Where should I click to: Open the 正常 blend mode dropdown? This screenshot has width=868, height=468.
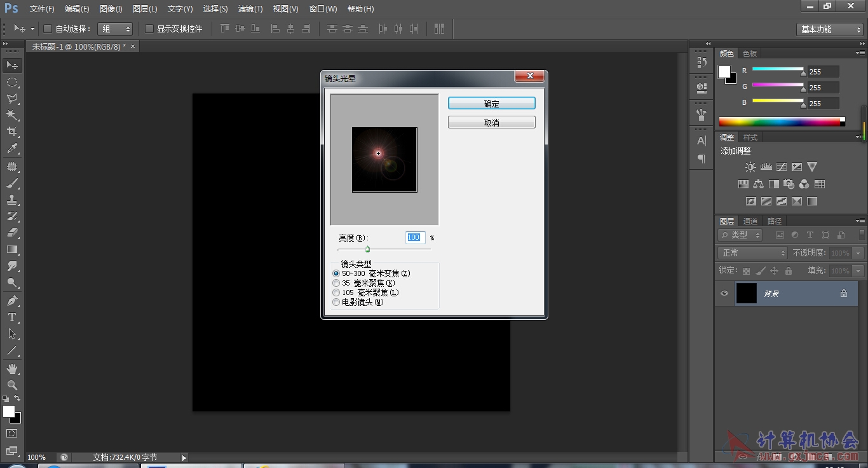[752, 253]
